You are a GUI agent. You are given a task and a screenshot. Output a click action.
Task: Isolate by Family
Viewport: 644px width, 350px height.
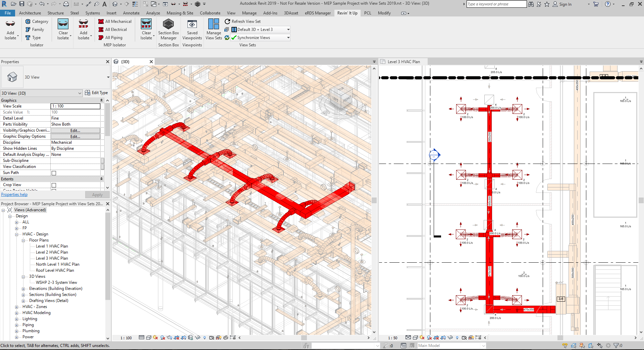(x=35, y=30)
